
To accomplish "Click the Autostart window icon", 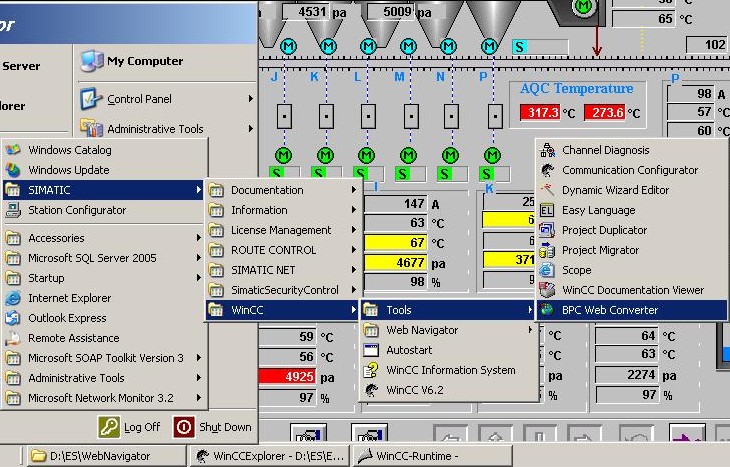I will tap(371, 350).
